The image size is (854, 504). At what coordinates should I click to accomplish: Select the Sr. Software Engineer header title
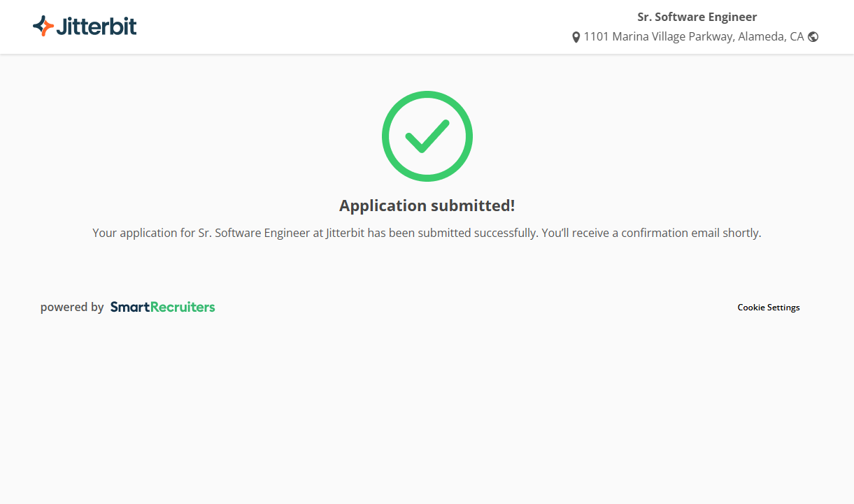697,17
